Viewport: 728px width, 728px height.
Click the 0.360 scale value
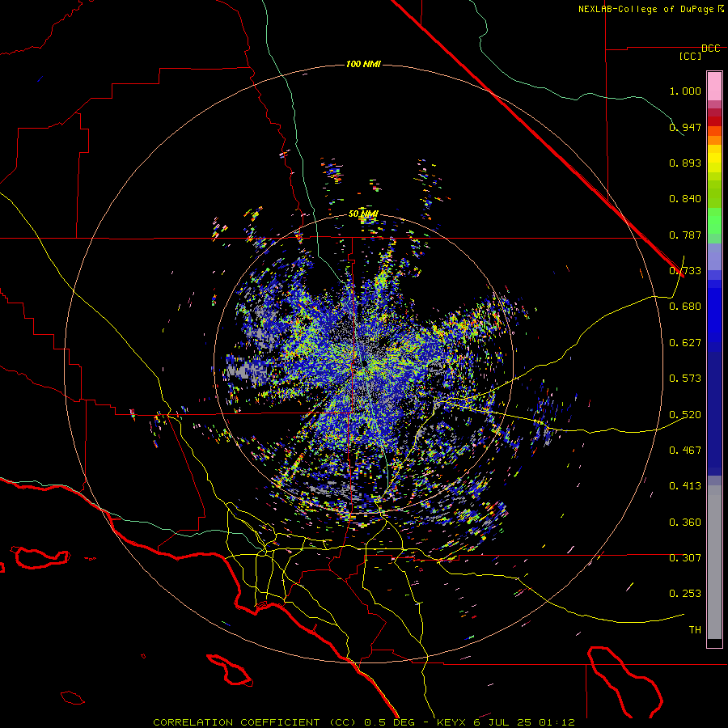pos(685,523)
